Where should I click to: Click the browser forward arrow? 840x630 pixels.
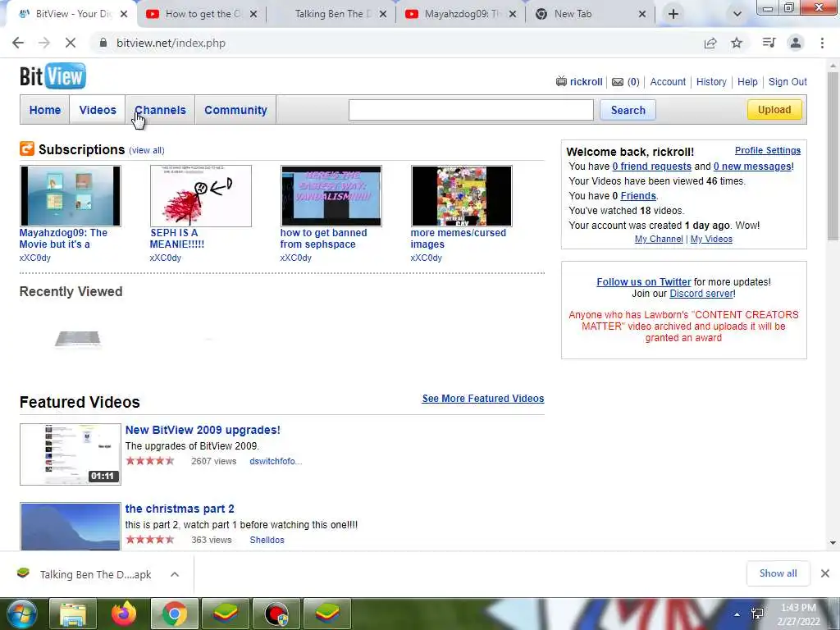[x=44, y=43]
